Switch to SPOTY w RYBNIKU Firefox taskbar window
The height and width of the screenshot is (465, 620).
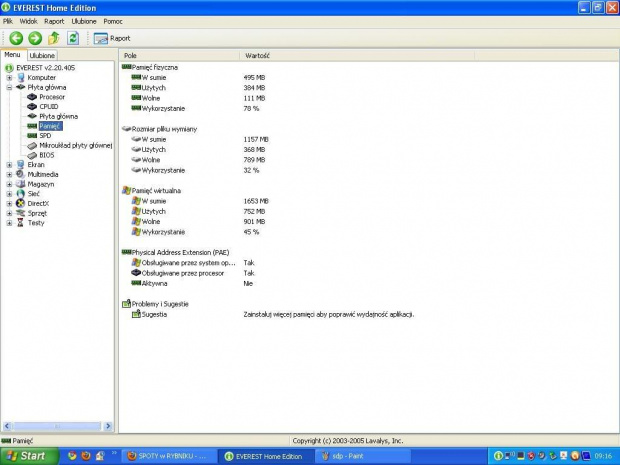coord(168,456)
